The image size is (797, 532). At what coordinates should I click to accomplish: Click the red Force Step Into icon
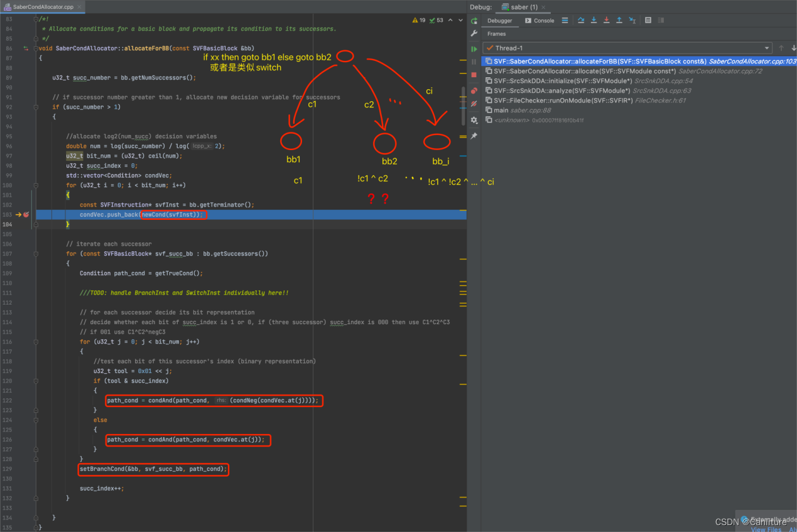(606, 21)
